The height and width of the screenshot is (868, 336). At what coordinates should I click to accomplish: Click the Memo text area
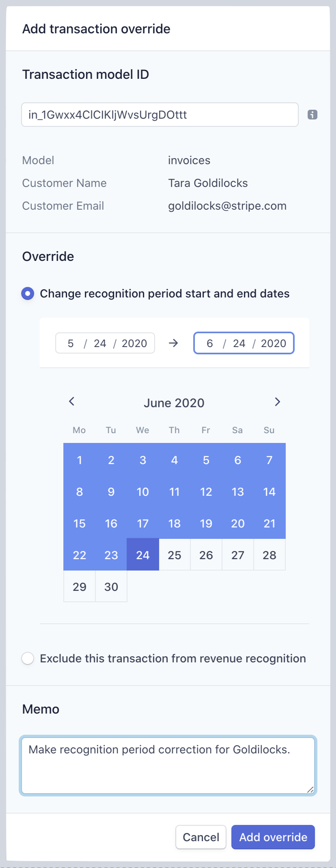(168, 766)
